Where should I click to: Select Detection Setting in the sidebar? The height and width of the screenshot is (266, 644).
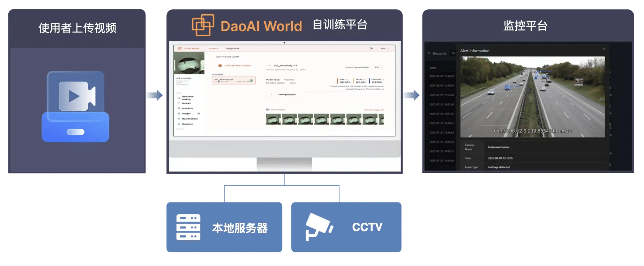[x=188, y=98]
